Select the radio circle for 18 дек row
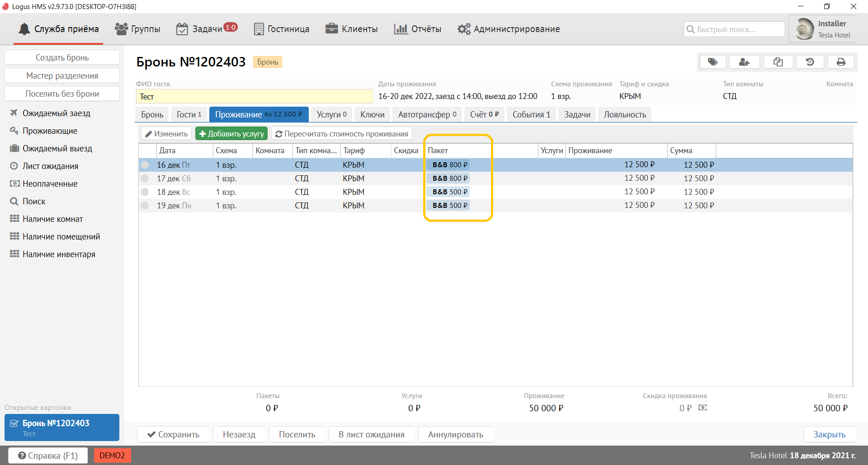Image resolution: width=868 pixels, height=465 pixels. coord(145,192)
